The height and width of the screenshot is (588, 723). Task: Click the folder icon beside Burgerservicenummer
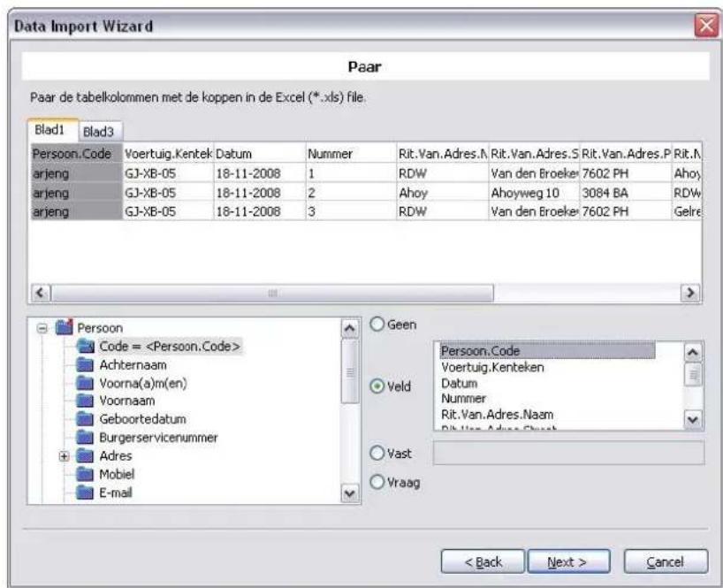click(85, 437)
